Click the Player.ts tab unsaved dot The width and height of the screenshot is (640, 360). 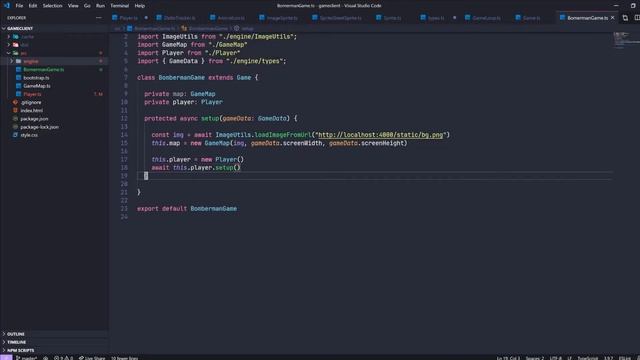146,18
